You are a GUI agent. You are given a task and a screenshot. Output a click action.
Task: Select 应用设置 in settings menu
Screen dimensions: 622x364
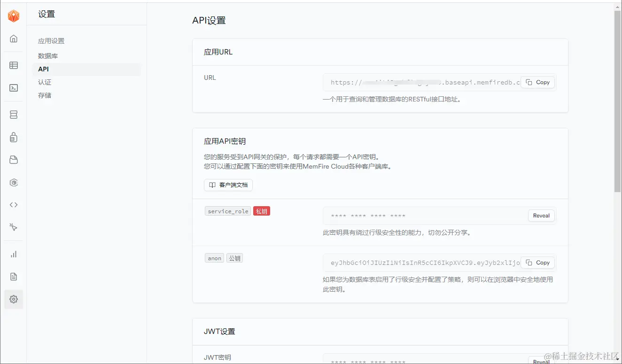[x=51, y=41]
